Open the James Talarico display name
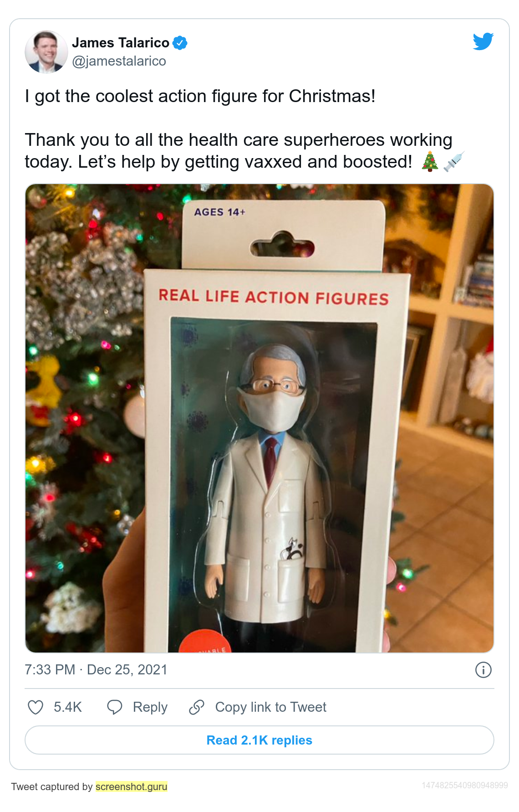 121,43
